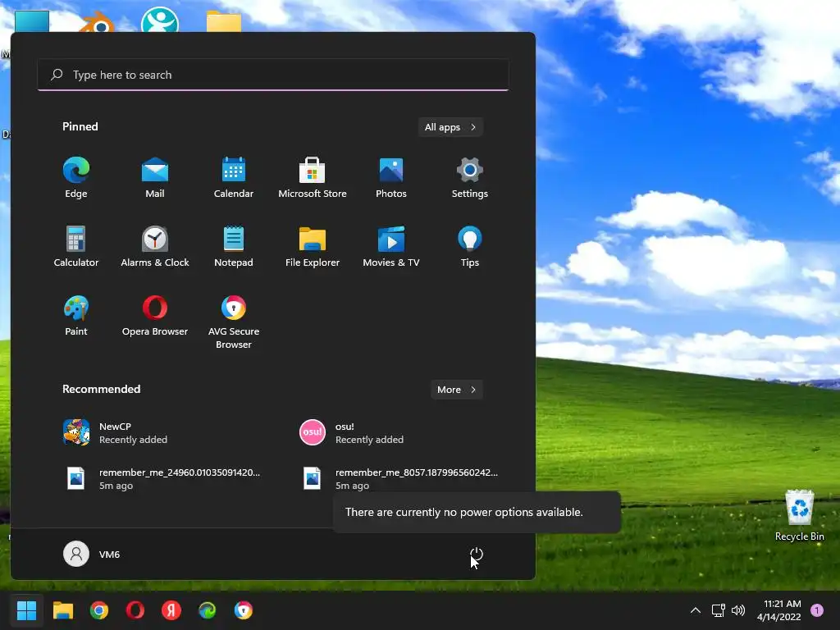Open file remember_me_8057.187996560242...

click(402, 478)
